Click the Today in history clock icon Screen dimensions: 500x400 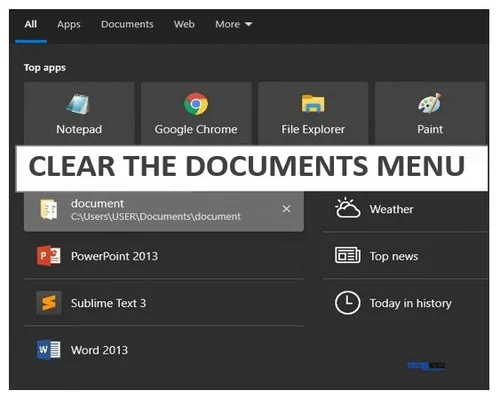pos(347,303)
